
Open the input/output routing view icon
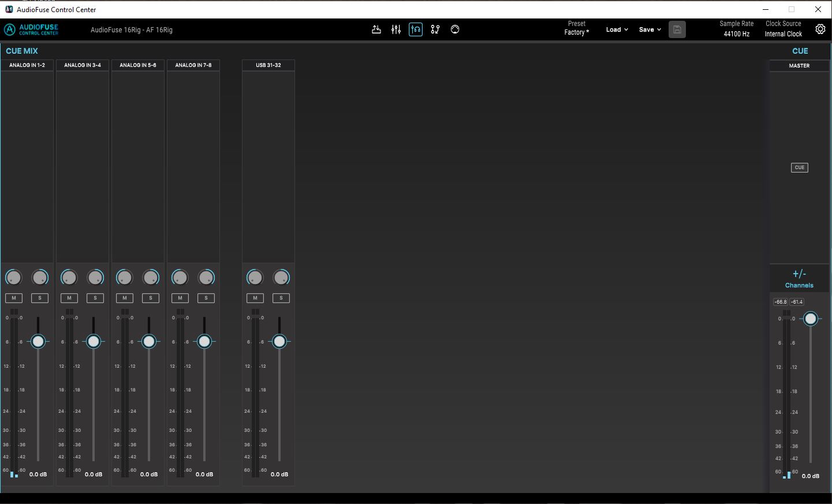376,29
